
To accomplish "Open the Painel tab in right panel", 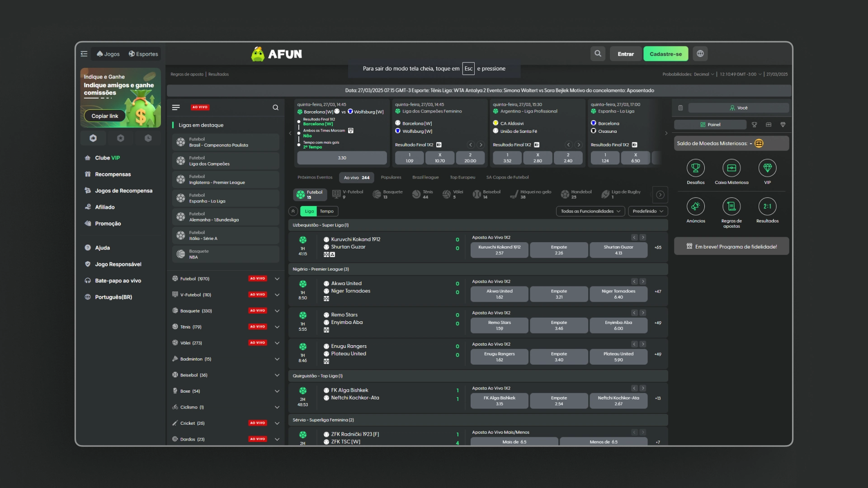I will click(710, 125).
